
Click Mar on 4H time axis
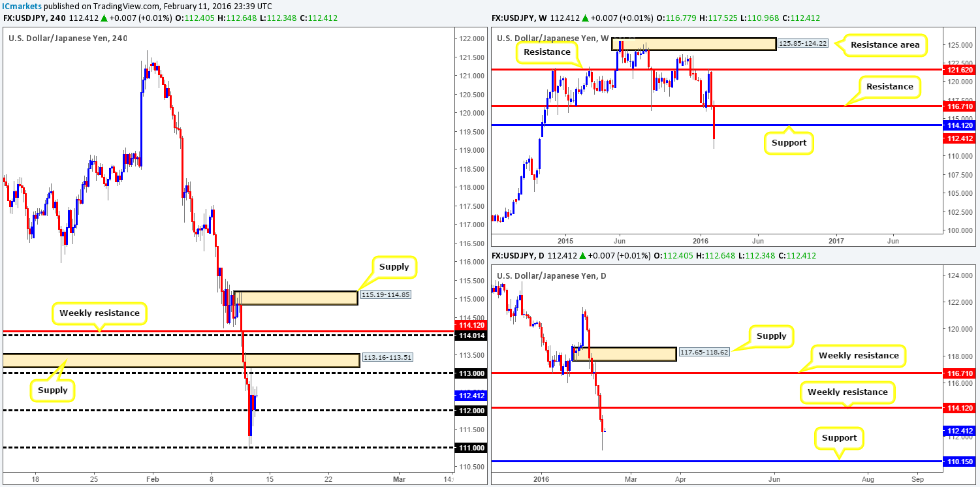[x=399, y=478]
